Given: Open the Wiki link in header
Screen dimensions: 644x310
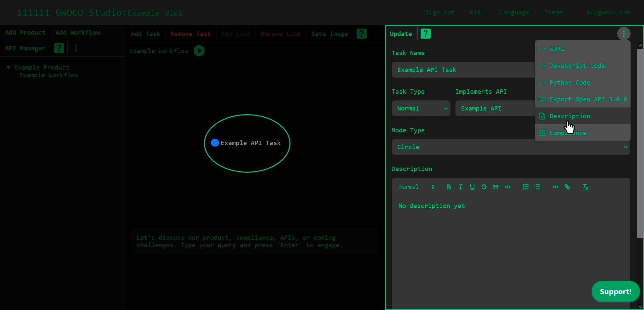Looking at the screenshot, I should [477, 12].
